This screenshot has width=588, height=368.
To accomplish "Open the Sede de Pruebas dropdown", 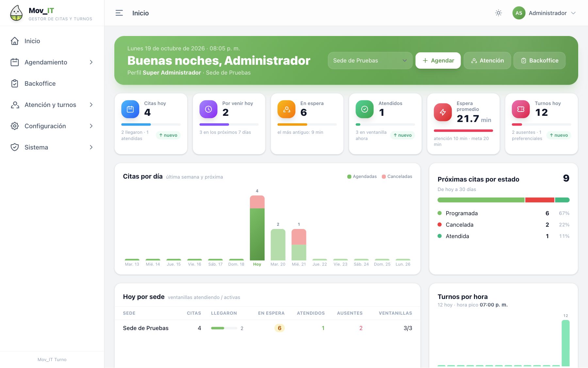I will point(370,61).
